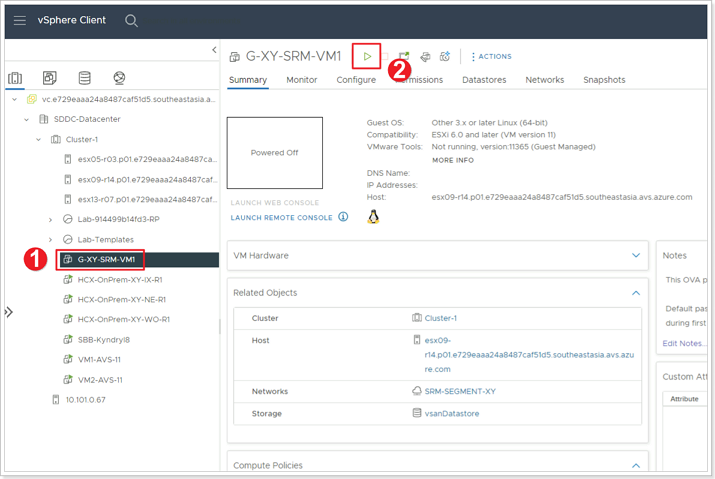Switch to the Summary tab
715x479 pixels.
(248, 80)
